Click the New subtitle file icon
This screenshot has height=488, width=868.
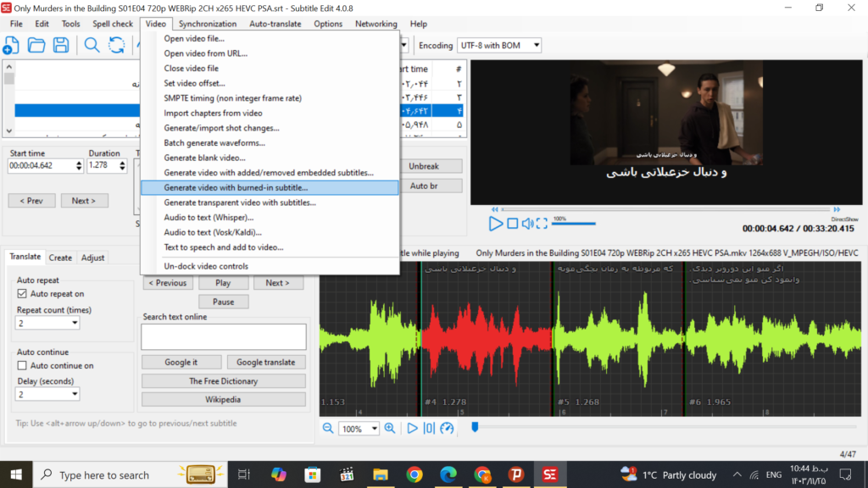click(x=12, y=45)
